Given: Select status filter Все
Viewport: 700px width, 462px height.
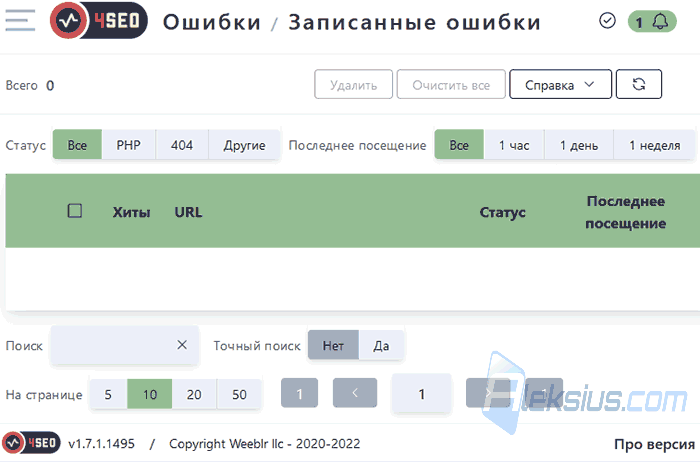Looking at the screenshot, I should 77,145.
